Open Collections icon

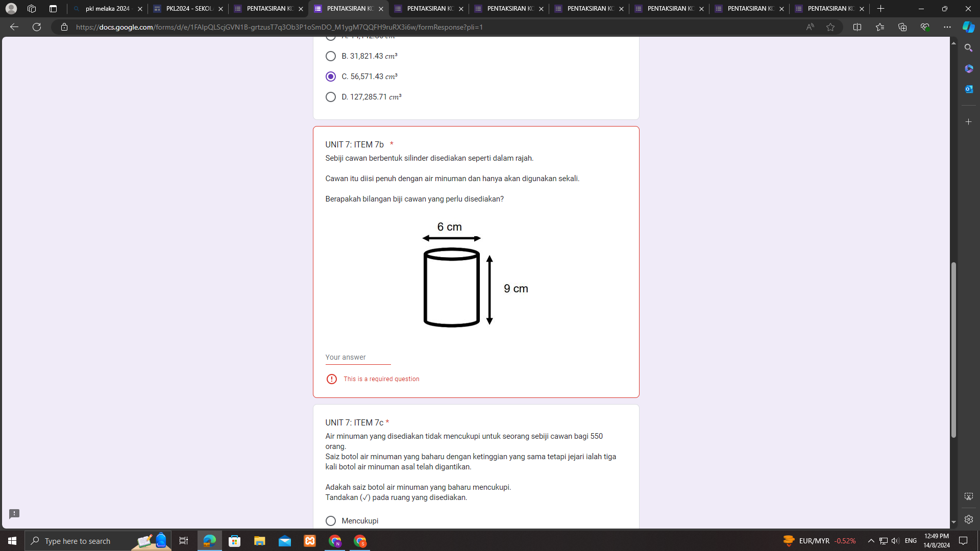click(x=902, y=27)
